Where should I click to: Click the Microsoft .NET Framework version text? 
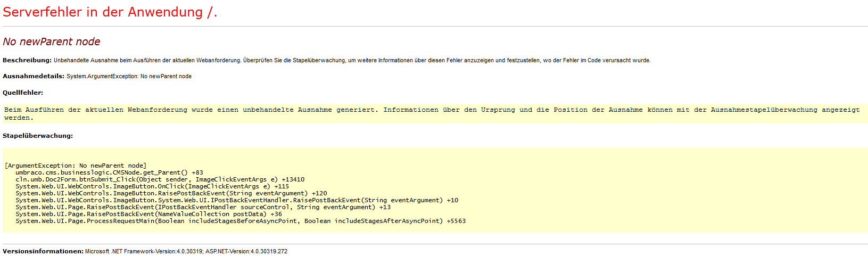144,251
